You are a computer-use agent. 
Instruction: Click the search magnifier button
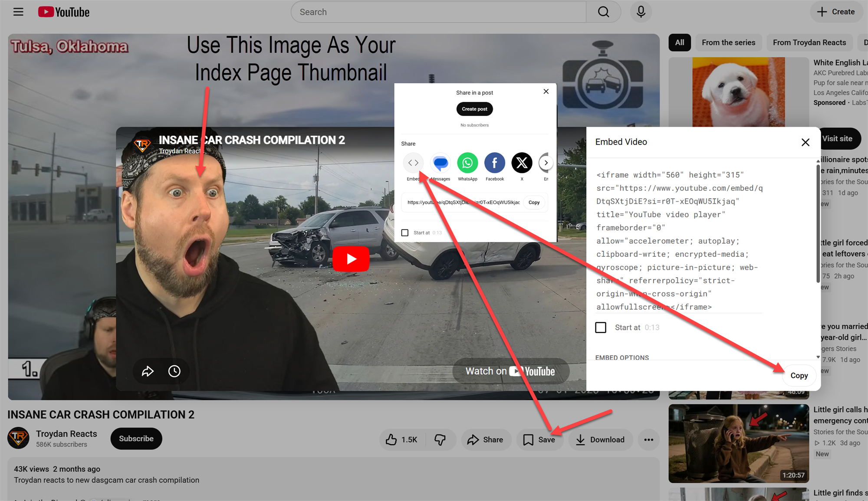pyautogui.click(x=603, y=12)
